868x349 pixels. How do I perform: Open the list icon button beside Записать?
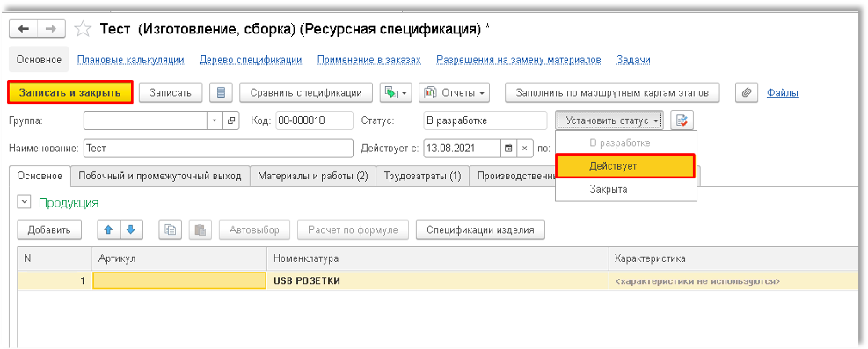point(221,92)
